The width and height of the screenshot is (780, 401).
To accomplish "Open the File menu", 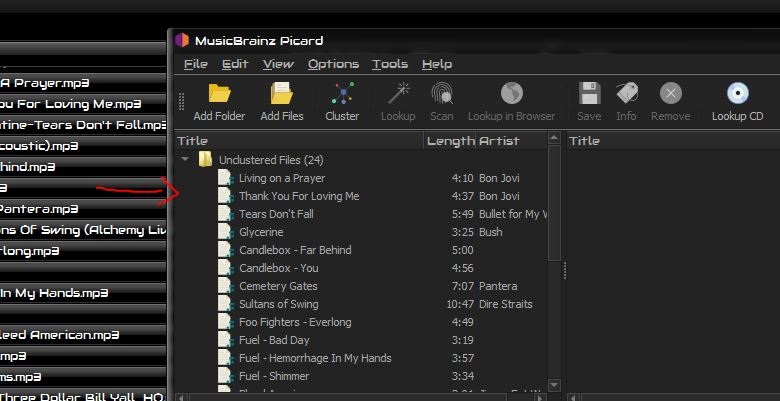I will (195, 64).
